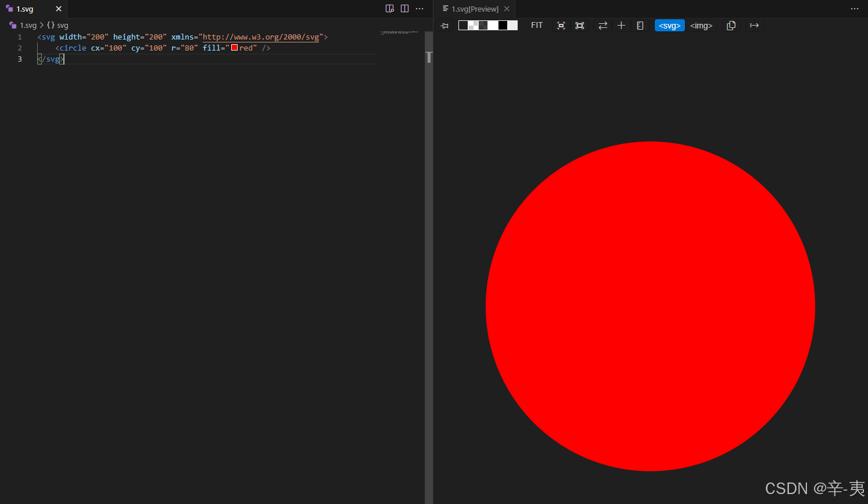Click the editor minimap
The height and width of the screenshot is (504, 868).
click(x=399, y=33)
